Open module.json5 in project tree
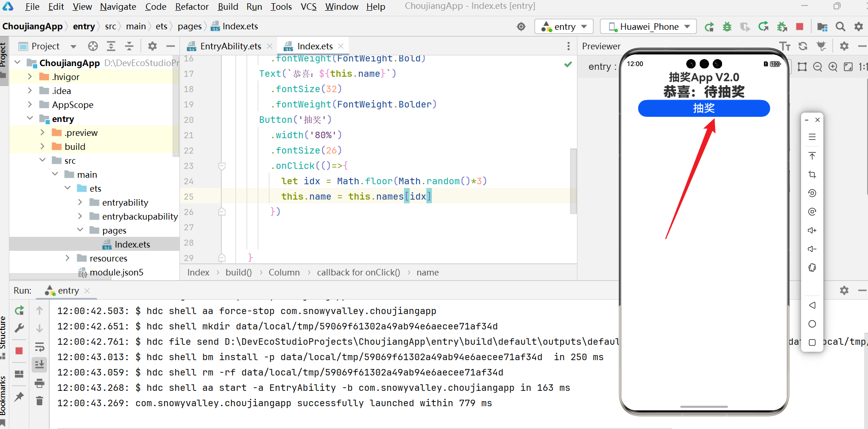The width and height of the screenshot is (868, 429). point(116,272)
